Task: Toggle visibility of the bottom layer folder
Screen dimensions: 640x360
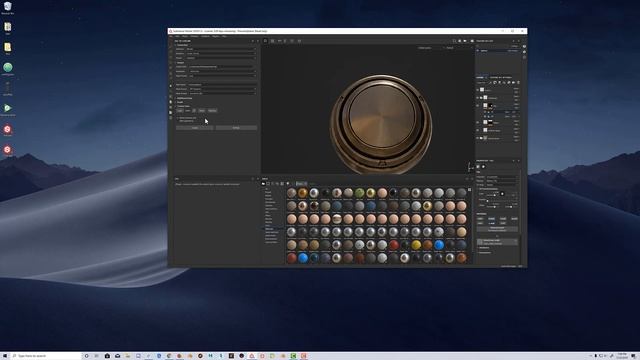Action: tap(478, 138)
